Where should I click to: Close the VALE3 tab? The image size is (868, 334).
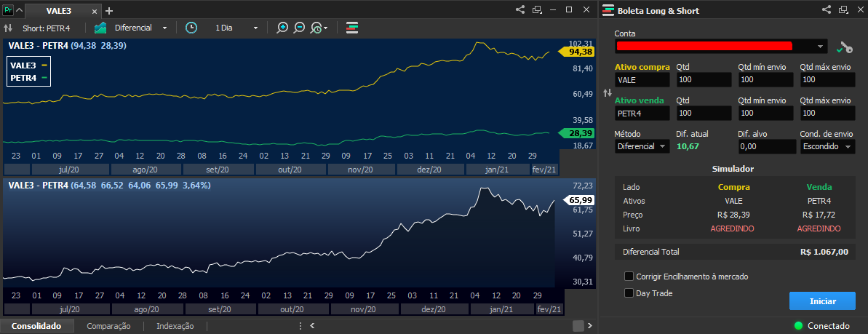point(94,11)
